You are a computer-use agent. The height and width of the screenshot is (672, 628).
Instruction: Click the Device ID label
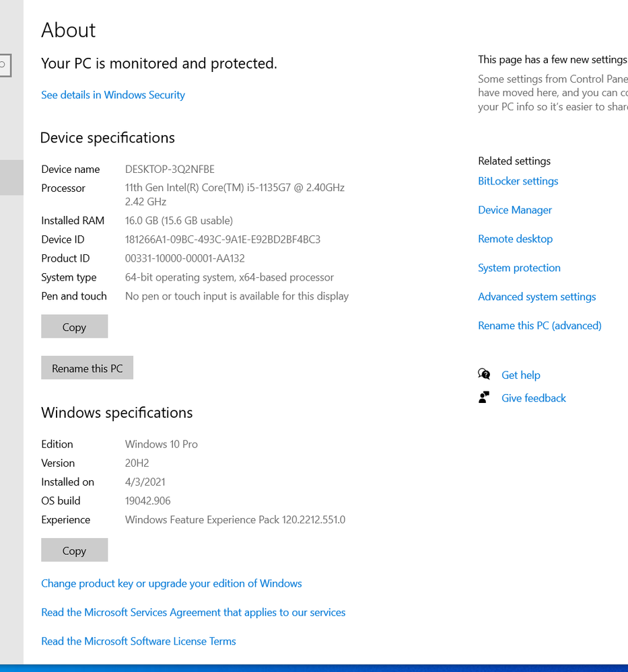63,239
